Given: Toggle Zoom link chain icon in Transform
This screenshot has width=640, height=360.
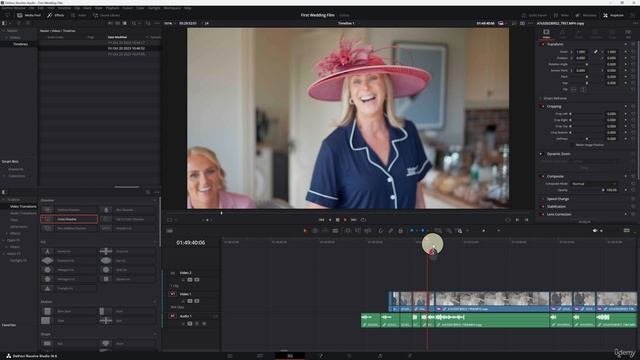Looking at the screenshot, I should [596, 52].
